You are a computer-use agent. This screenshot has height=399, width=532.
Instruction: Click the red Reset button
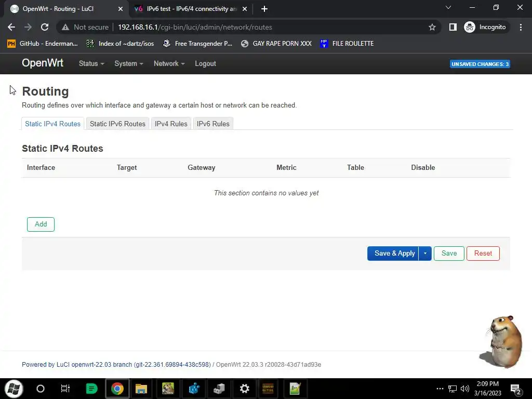click(x=483, y=254)
